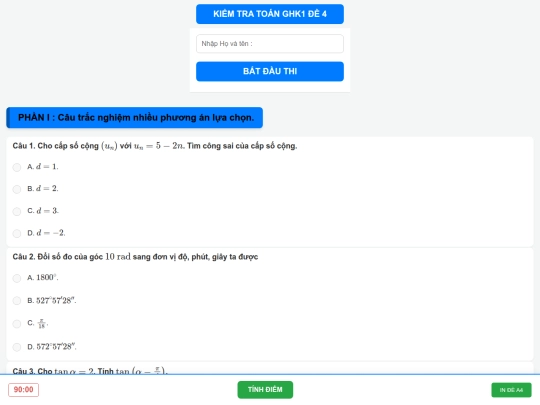Image resolution: width=540 pixels, height=405 pixels.
Task: Choose option A, 1800°, for Câu 2
Action: click(17, 278)
